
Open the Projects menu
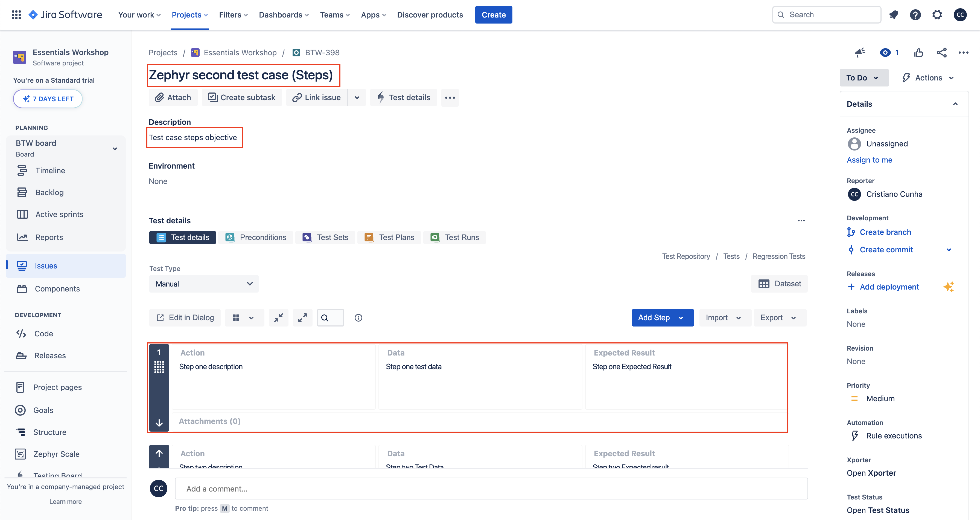click(189, 15)
